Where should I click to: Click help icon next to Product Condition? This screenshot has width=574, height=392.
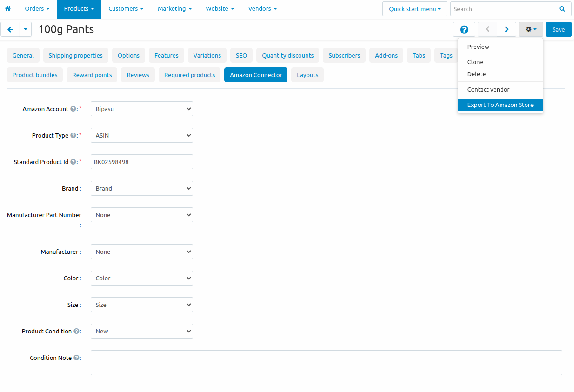[x=76, y=332]
